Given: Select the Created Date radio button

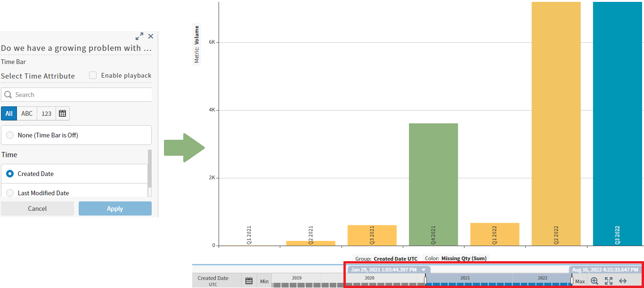Looking at the screenshot, I should tap(9, 173).
